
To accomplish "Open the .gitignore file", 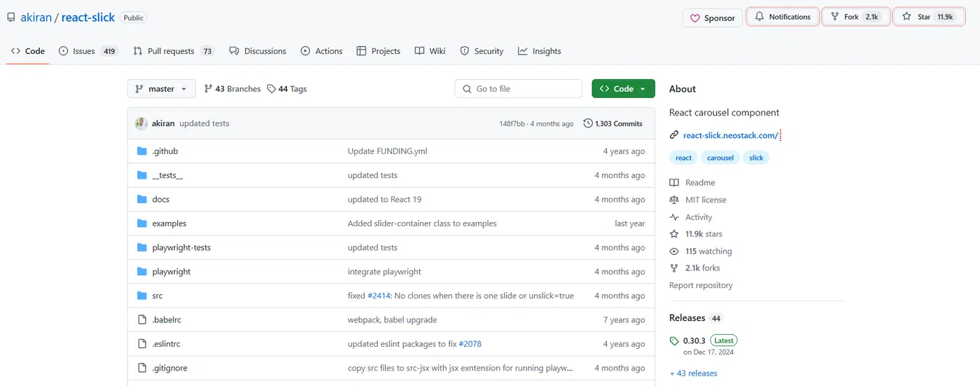I will point(169,368).
